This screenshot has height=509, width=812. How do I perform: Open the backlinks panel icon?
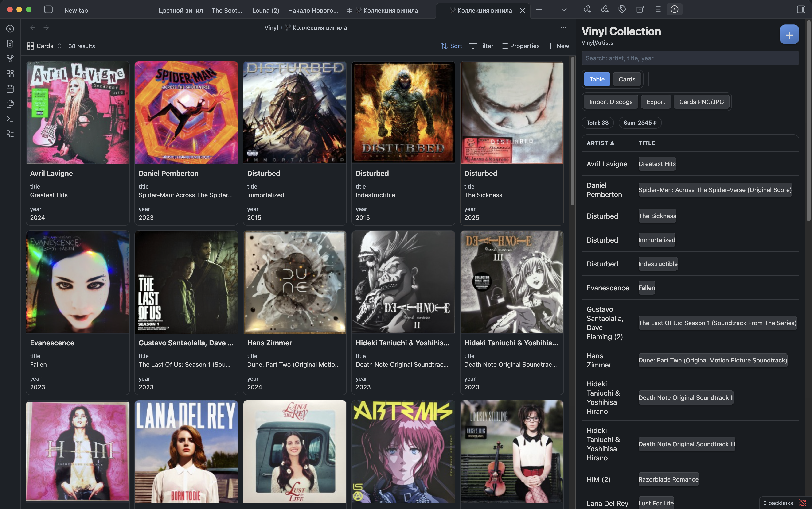tap(587, 9)
